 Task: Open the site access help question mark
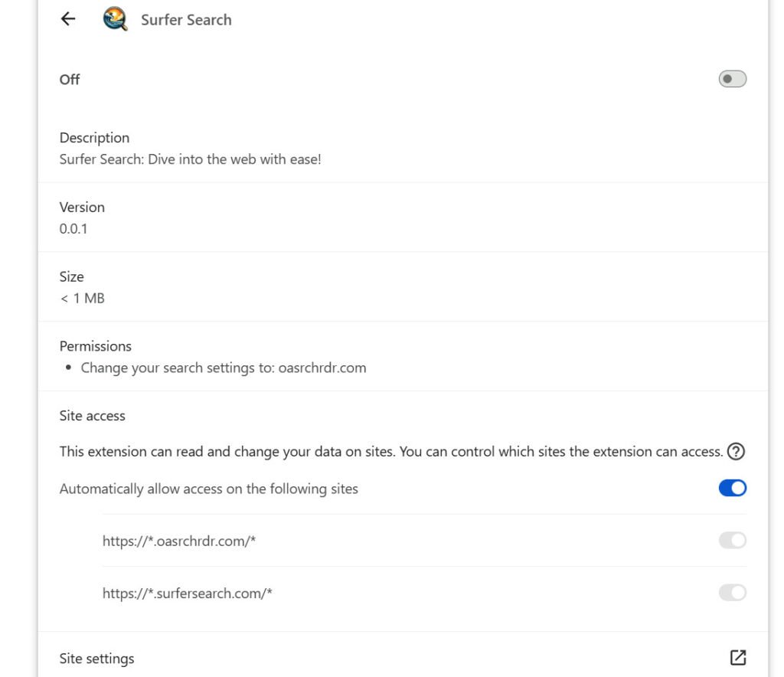736,451
